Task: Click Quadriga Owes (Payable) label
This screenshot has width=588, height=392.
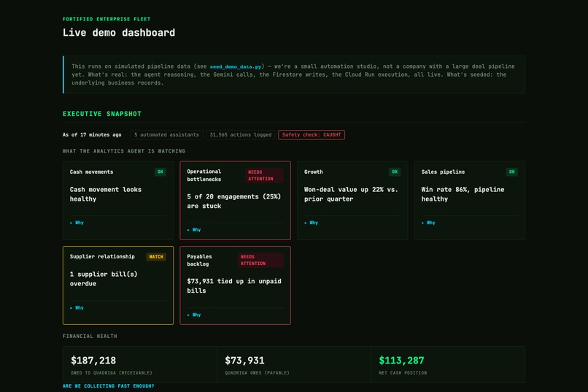Action: (x=257, y=373)
